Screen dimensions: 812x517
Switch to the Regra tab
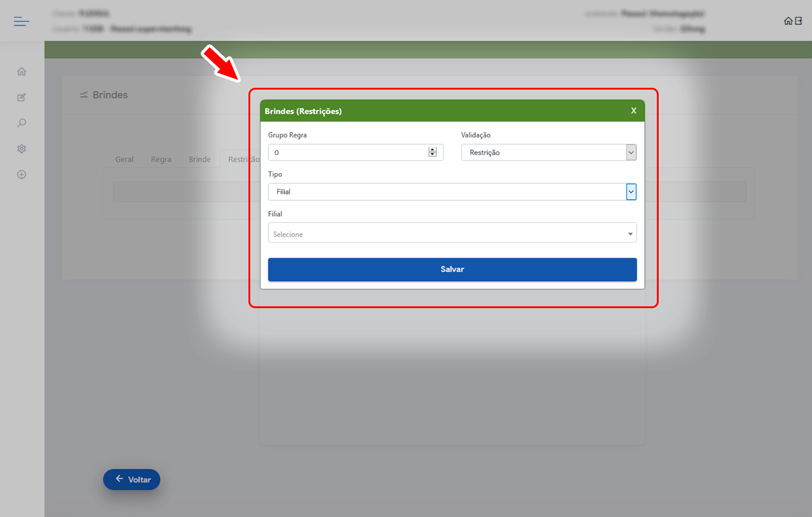click(161, 159)
